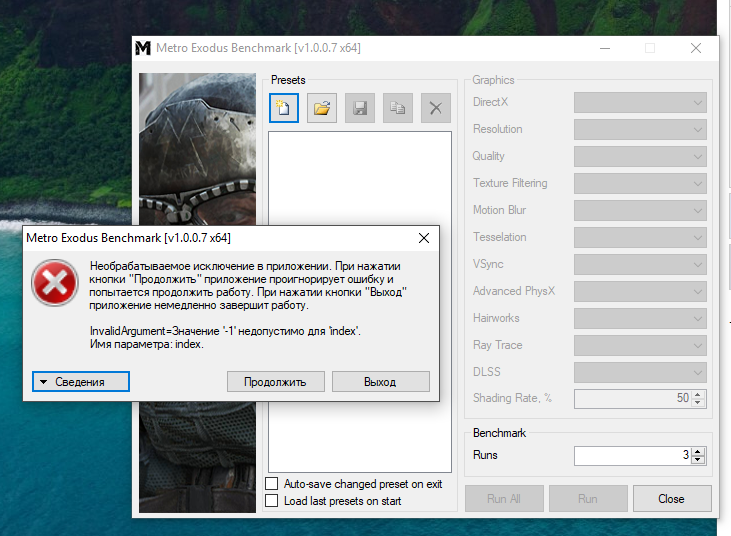Screen dimensions: 731x536
Task: Increase Runs count with up arrow
Action: click(x=697, y=452)
